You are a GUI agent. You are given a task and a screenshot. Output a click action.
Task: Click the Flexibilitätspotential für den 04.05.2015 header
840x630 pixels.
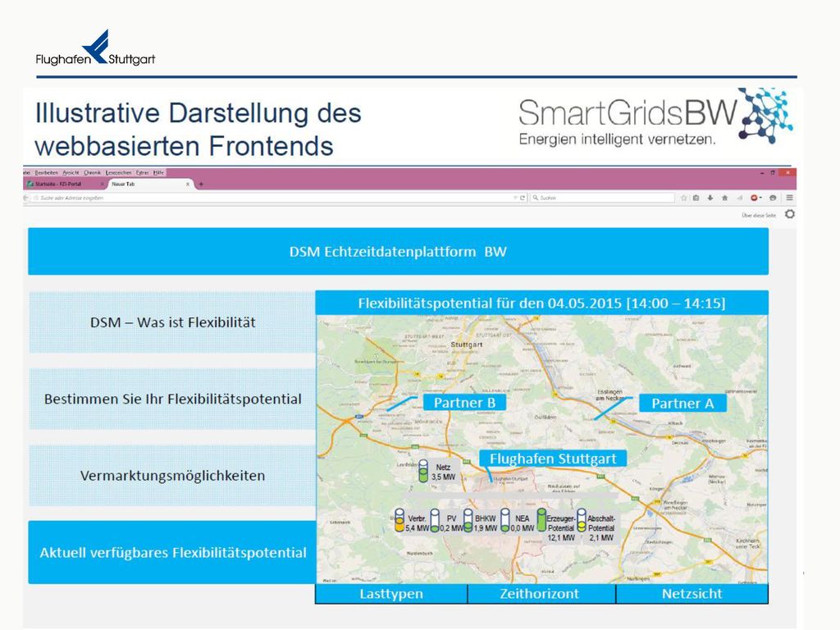tap(541, 304)
